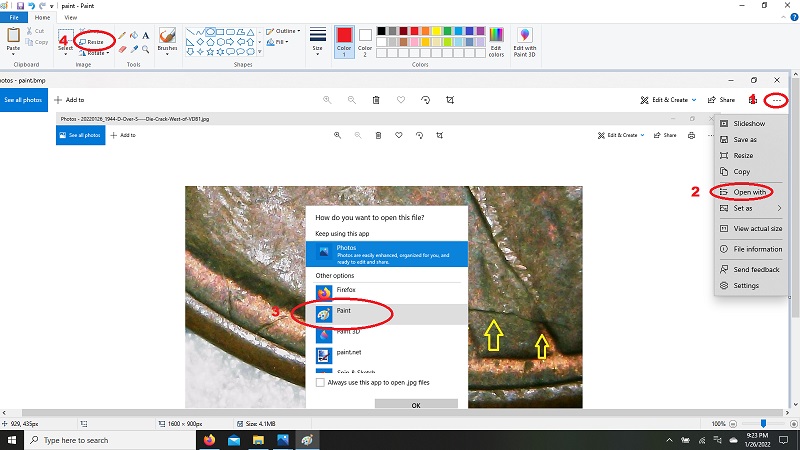Pick the Diamond shape
This screenshot has width=800, height=450.
pos(200,42)
